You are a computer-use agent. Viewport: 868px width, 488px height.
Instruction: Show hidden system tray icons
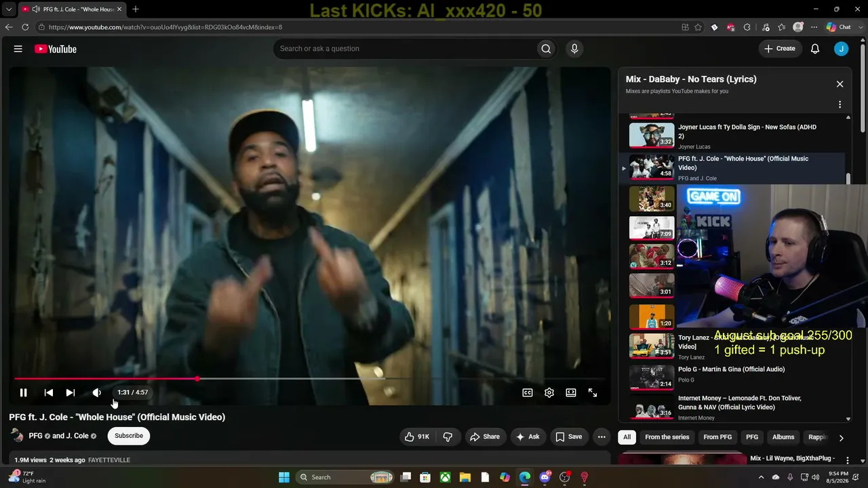[761, 477]
